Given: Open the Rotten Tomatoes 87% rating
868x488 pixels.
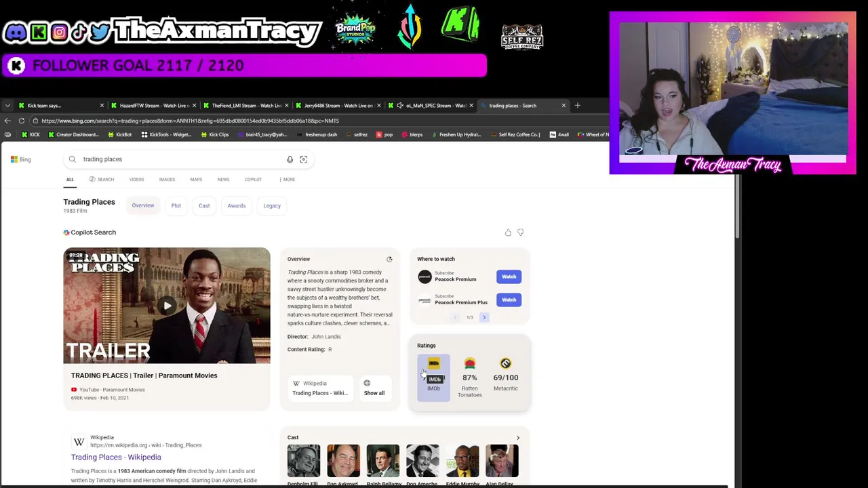Looking at the screenshot, I should [x=469, y=378].
